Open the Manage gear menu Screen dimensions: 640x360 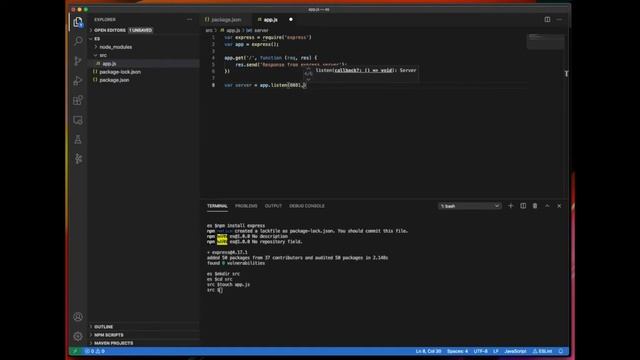(x=78, y=336)
